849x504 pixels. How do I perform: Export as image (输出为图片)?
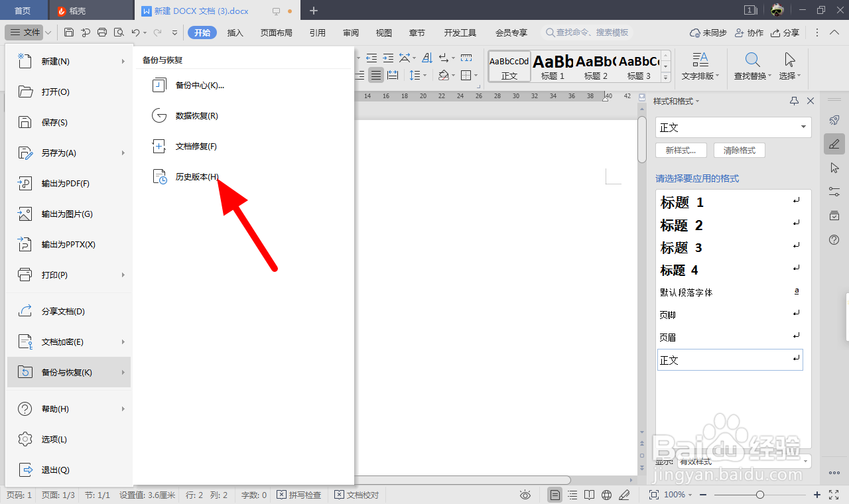click(x=69, y=214)
